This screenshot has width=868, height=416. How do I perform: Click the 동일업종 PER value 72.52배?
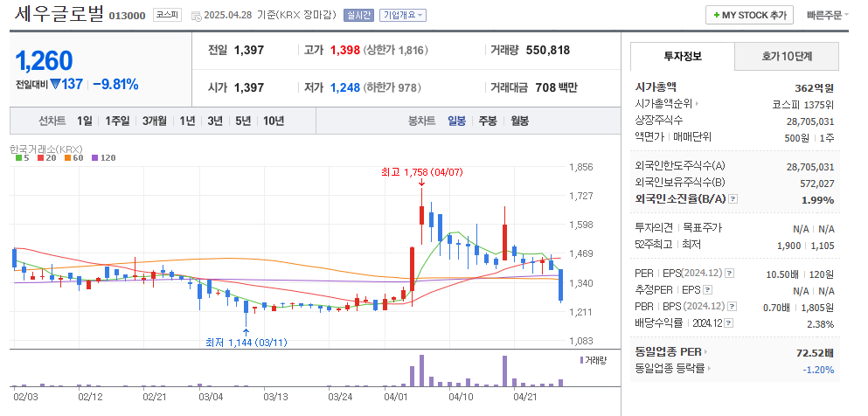815,353
